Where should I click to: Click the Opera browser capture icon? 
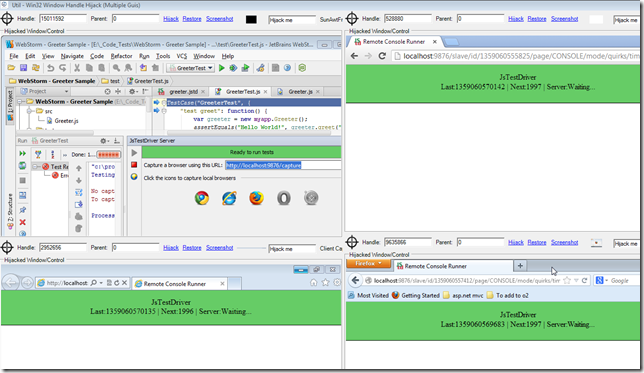pyautogui.click(x=284, y=198)
